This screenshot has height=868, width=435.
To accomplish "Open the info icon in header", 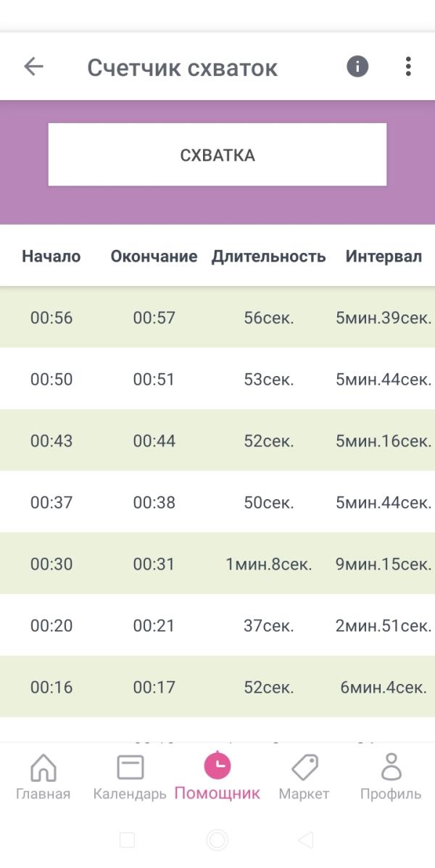I will pyautogui.click(x=357, y=67).
